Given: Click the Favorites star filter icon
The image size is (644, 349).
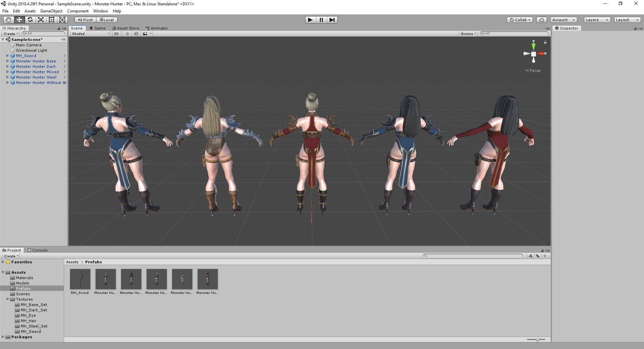Looking at the screenshot, I should click(545, 256).
